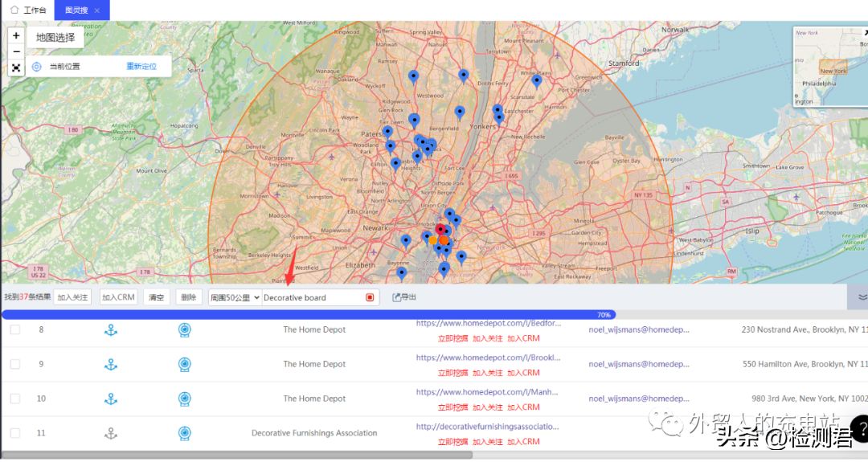Click the current-location target icon
This screenshot has height=462, width=868.
36,67
